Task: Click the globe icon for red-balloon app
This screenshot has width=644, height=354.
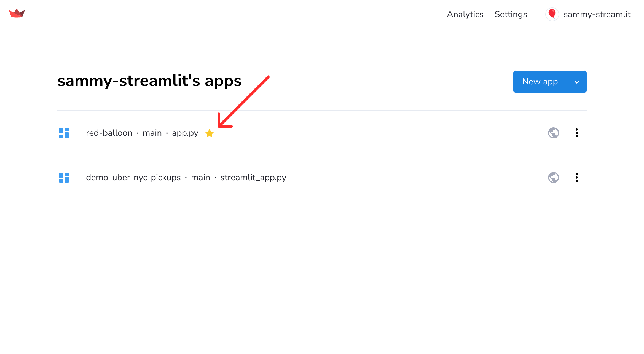Action: click(x=553, y=133)
